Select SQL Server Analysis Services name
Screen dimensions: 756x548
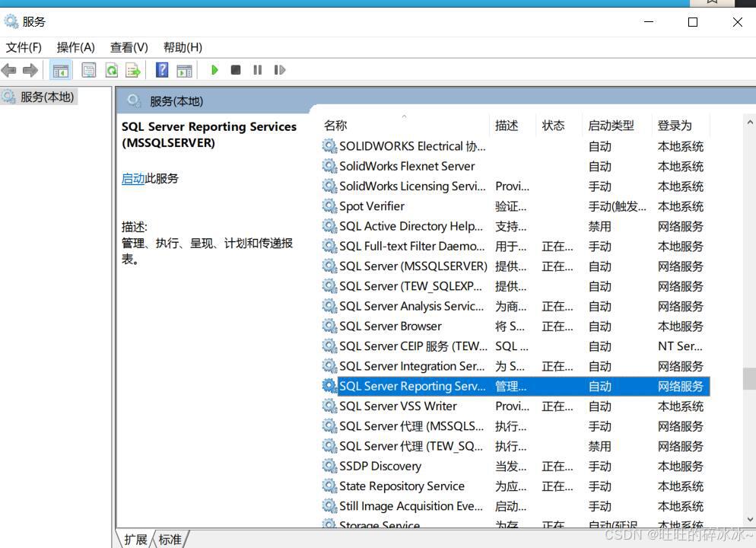tap(411, 306)
